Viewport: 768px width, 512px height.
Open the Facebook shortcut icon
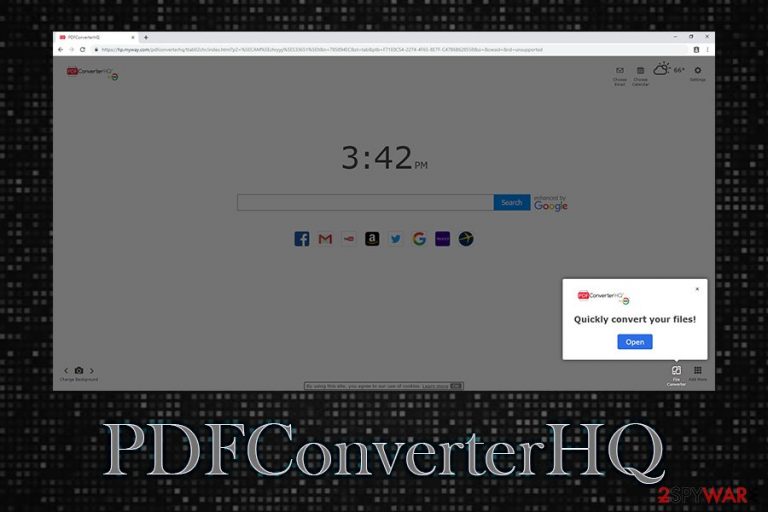(x=302, y=239)
